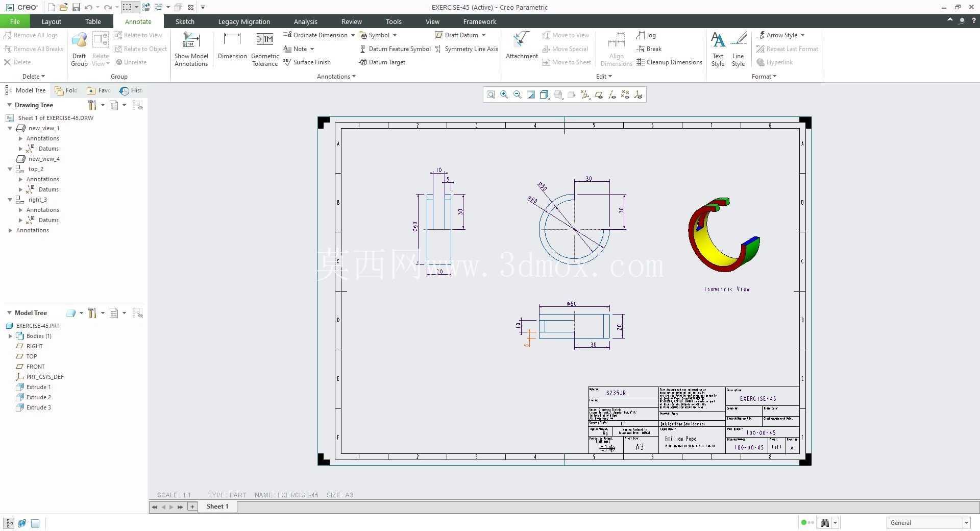Expand the Format ribbon group

764,77
